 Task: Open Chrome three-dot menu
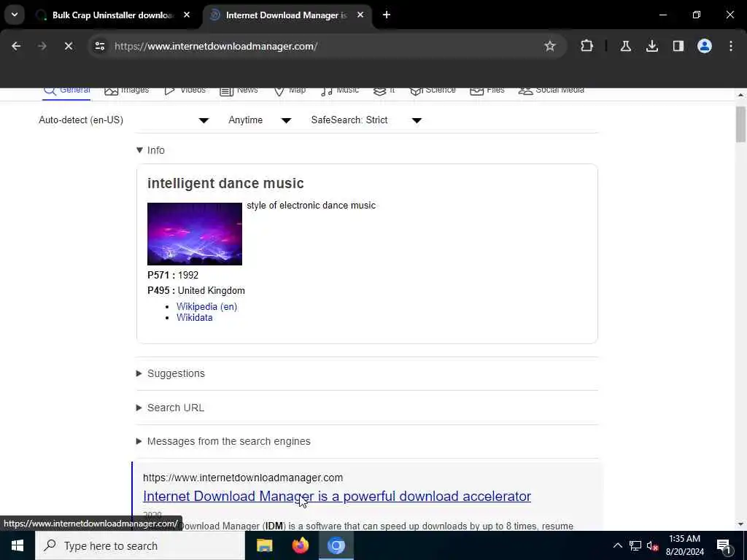click(x=730, y=46)
